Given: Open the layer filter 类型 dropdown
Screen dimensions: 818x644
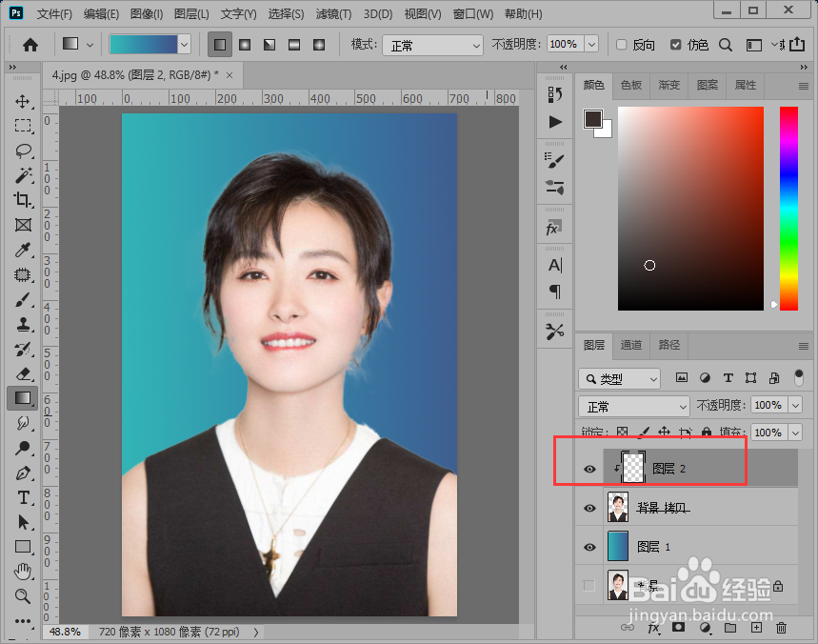Looking at the screenshot, I should click(620, 378).
